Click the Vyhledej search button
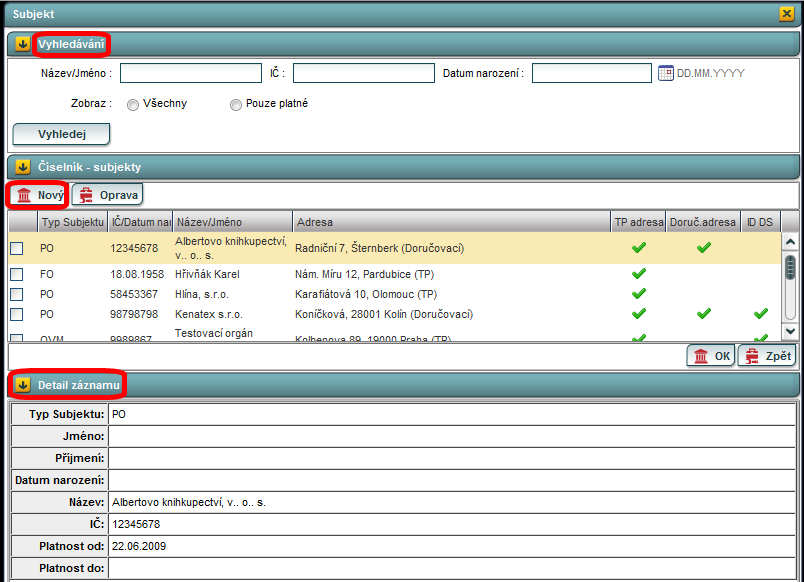This screenshot has height=582, width=804. click(61, 134)
